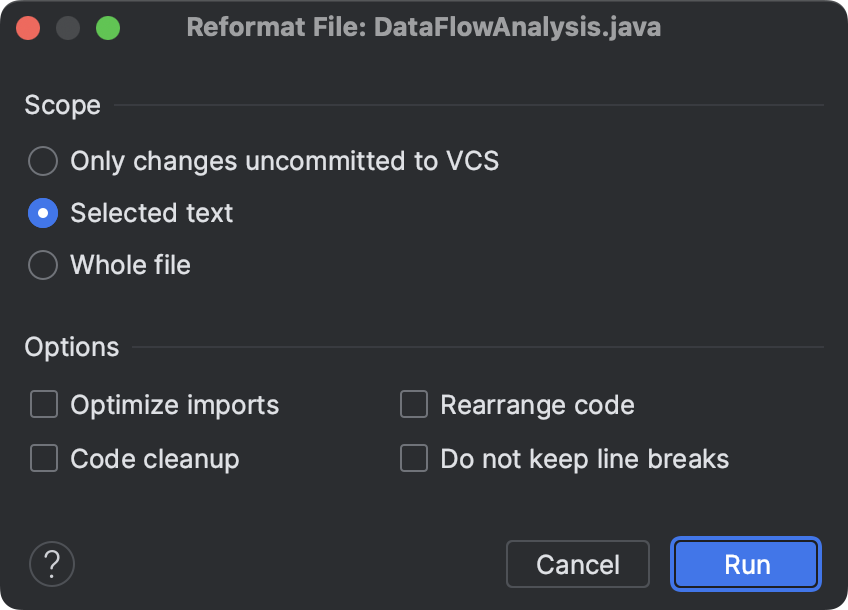Click the green zoom traffic light icon
This screenshot has width=848, height=610.
[108, 27]
